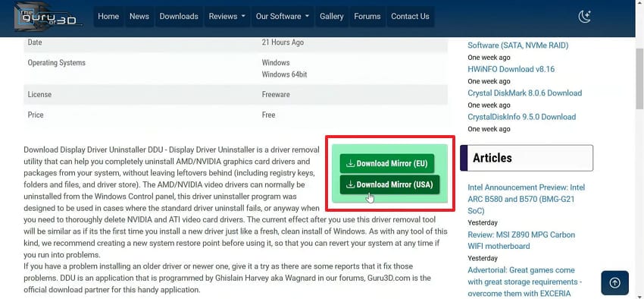Open the Contact Us page
Image resolution: width=644 pixels, height=299 pixels.
[x=410, y=17]
